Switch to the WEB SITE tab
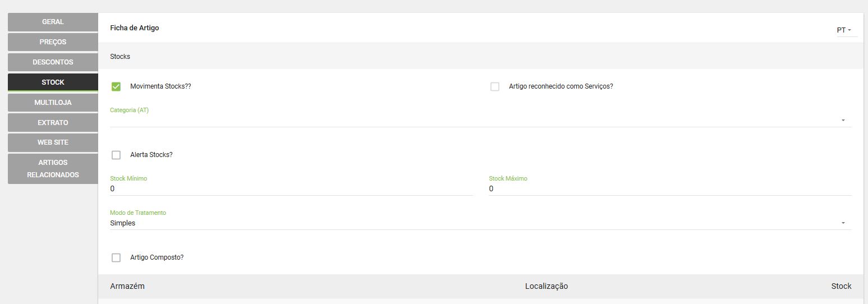This screenshot has width=868, height=304. pyautogui.click(x=53, y=142)
